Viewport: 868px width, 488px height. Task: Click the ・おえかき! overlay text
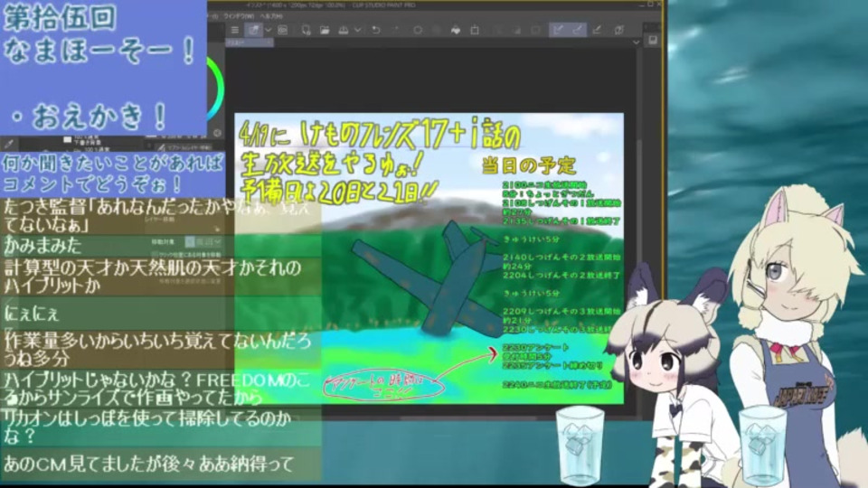click(x=90, y=117)
